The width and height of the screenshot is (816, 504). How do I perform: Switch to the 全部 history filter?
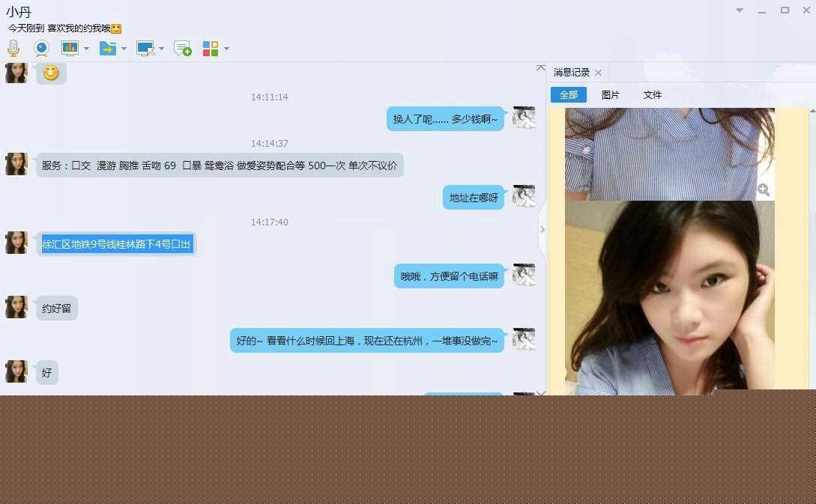click(x=568, y=94)
